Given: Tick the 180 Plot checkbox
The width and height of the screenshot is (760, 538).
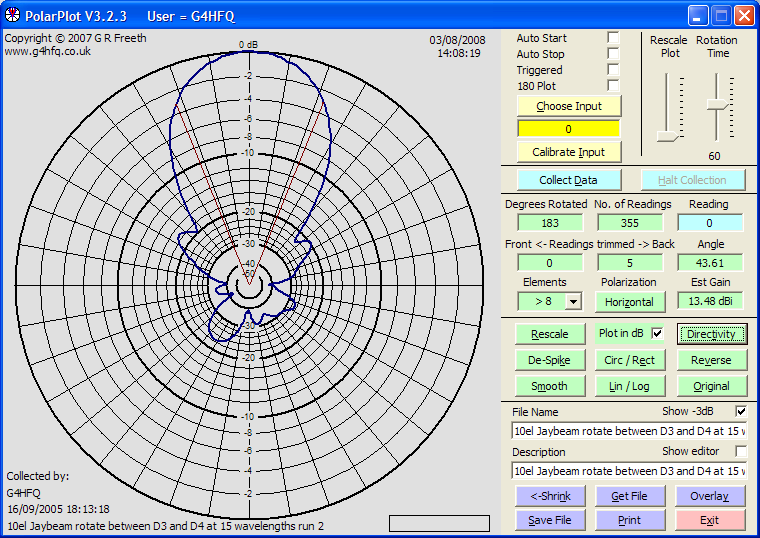Looking at the screenshot, I should click(613, 85).
